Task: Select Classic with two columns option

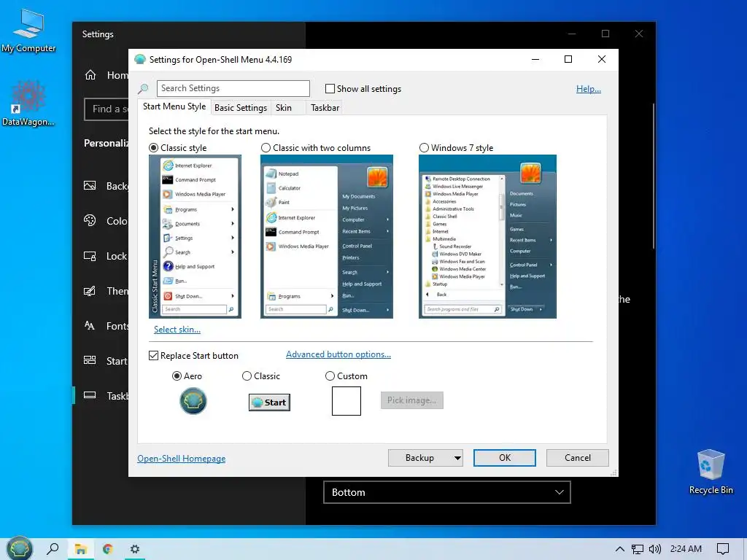Action: pyautogui.click(x=266, y=147)
